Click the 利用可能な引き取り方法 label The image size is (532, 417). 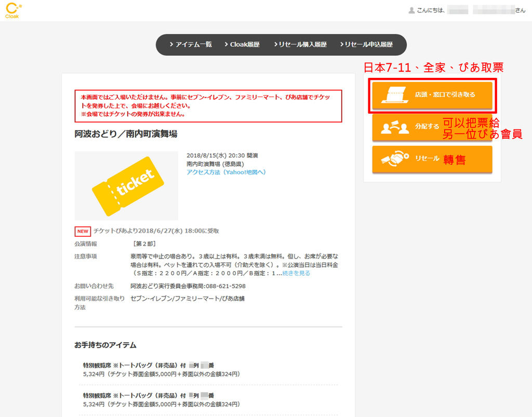pos(100,303)
